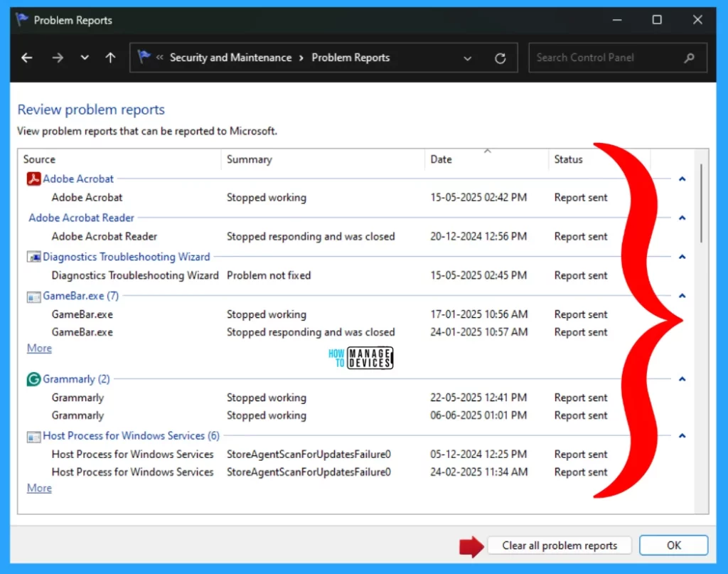Go forward with the right arrow
Image resolution: width=728 pixels, height=574 pixels.
click(58, 58)
